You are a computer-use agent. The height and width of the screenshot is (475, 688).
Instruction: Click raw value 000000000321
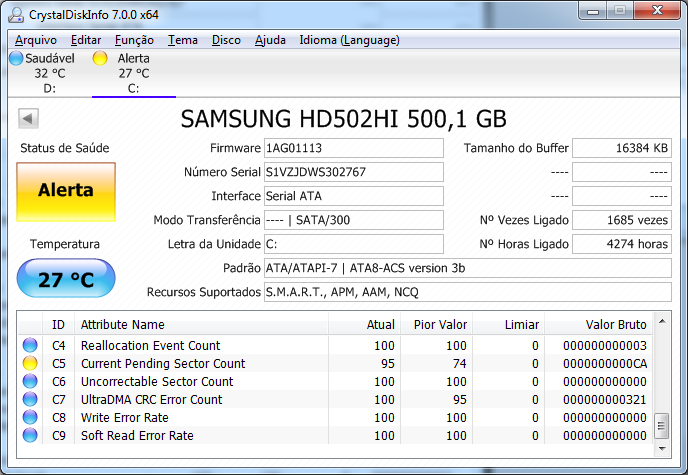coord(605,400)
